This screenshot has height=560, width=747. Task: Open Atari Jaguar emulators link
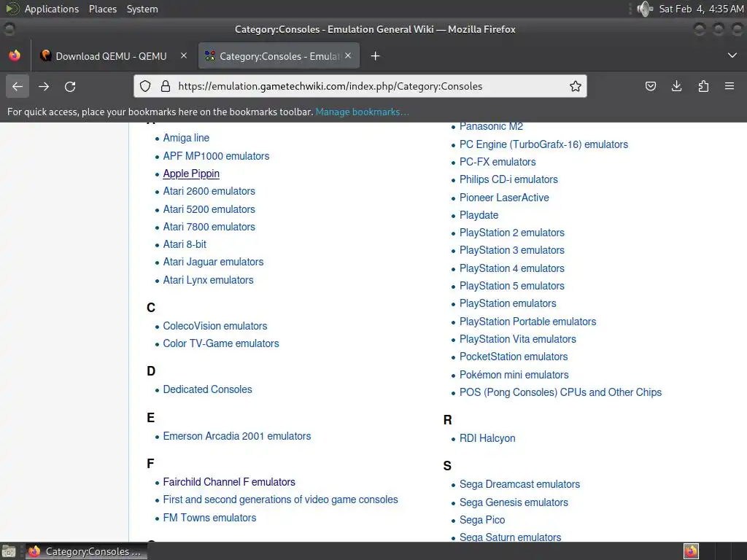[213, 262]
